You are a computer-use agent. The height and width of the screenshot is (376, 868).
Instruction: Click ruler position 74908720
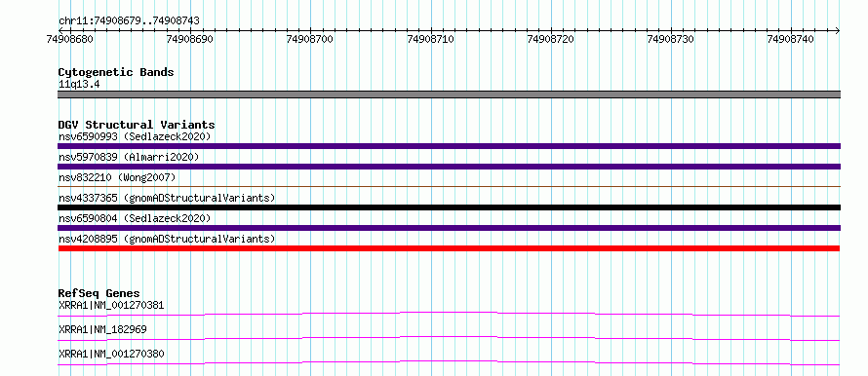tap(551, 39)
